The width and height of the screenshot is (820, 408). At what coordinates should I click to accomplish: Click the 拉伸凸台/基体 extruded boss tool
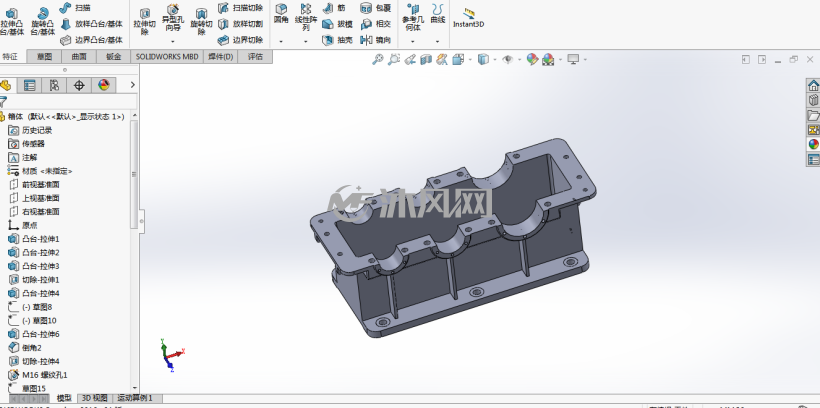pos(12,21)
